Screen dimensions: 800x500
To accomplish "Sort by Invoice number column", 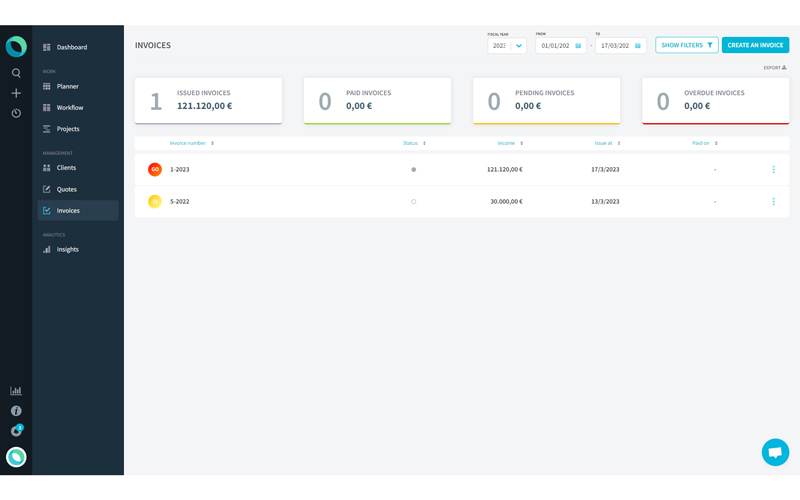I will tap(191, 143).
